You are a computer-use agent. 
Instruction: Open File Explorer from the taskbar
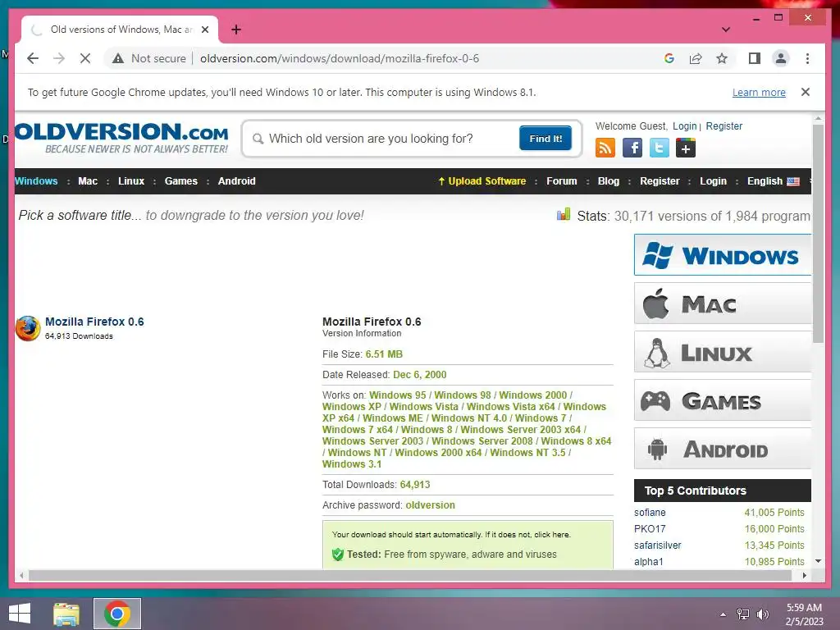pos(66,614)
